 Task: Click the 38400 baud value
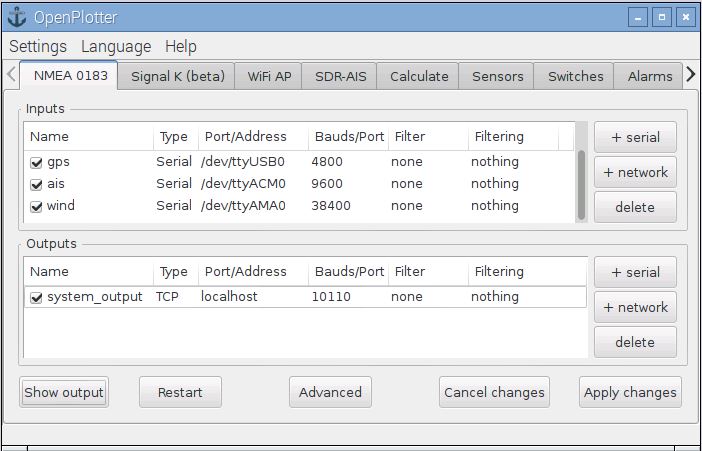331,206
